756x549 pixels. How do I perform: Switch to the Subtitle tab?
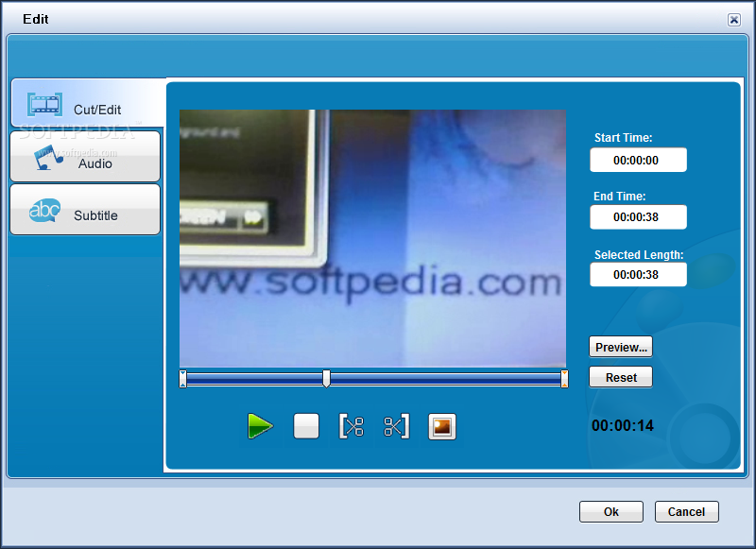coord(85,209)
